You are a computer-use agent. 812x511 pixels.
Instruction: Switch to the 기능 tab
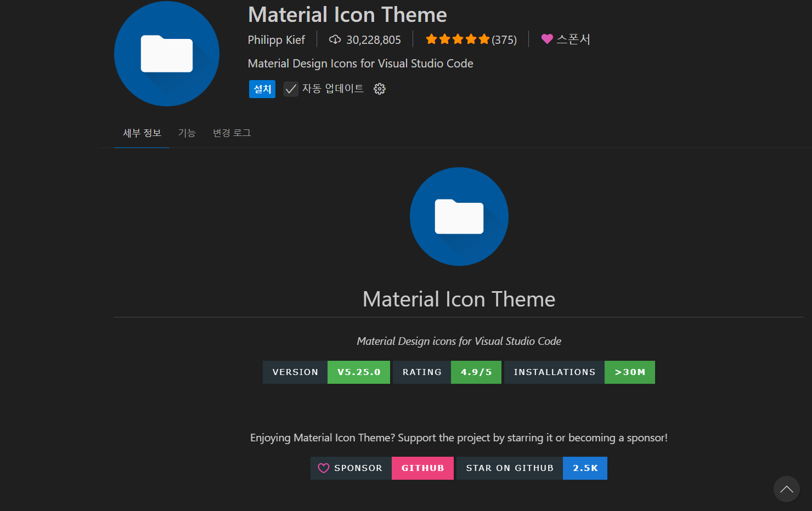click(187, 133)
